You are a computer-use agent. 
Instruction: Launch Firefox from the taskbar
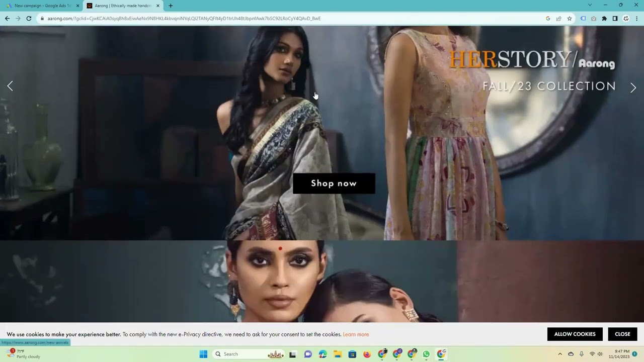click(367, 354)
